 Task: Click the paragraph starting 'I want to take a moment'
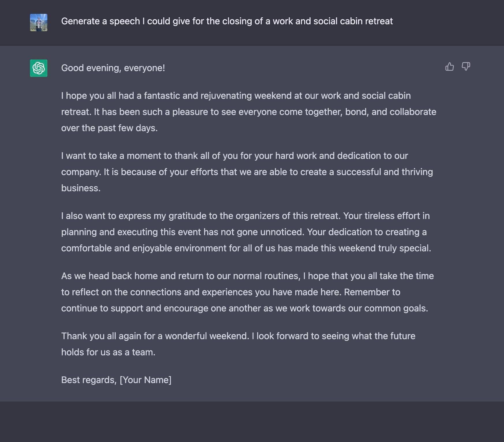click(x=247, y=172)
